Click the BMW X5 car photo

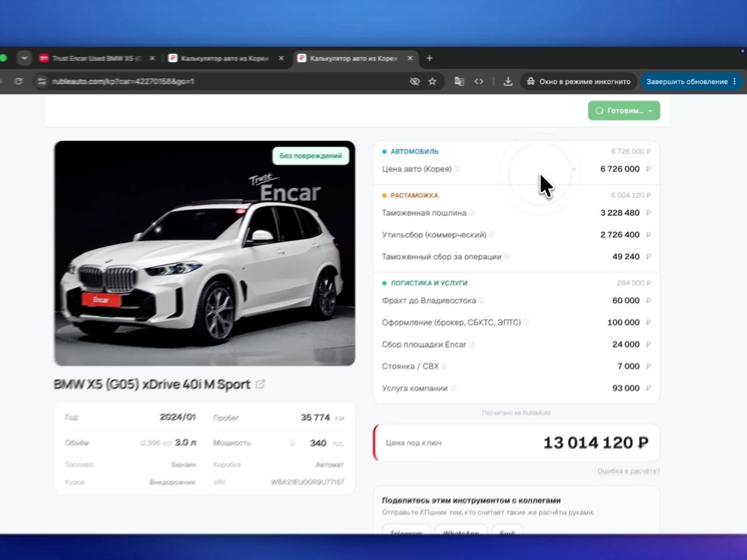point(204,253)
